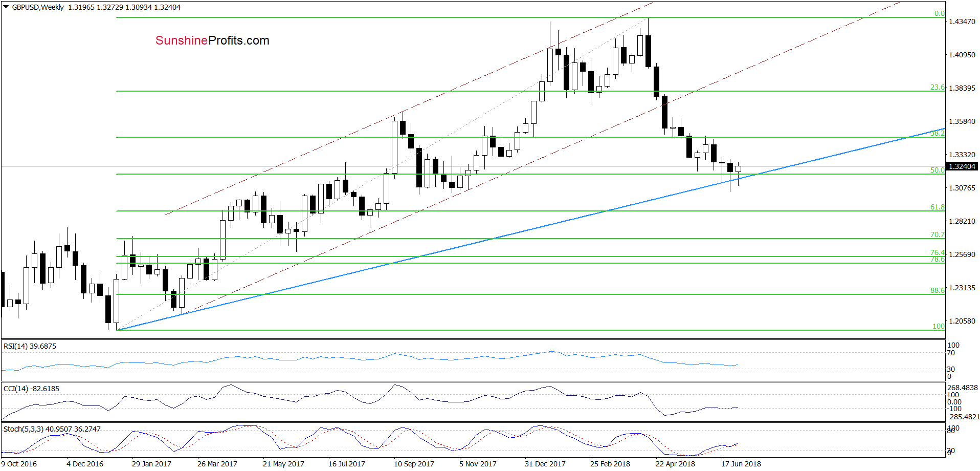The height and width of the screenshot is (471, 980).
Task: Click the 26 Mar 2017 date label
Action: coord(217,464)
